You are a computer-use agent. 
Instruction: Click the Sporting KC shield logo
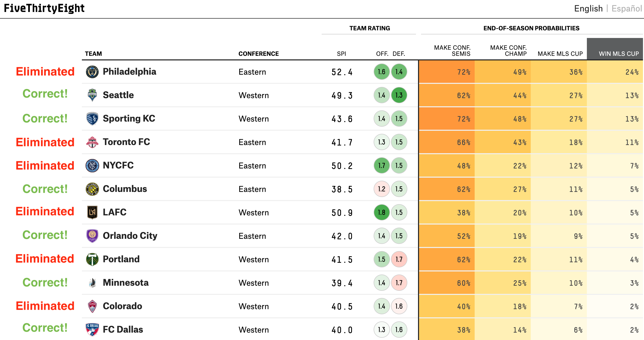point(92,119)
